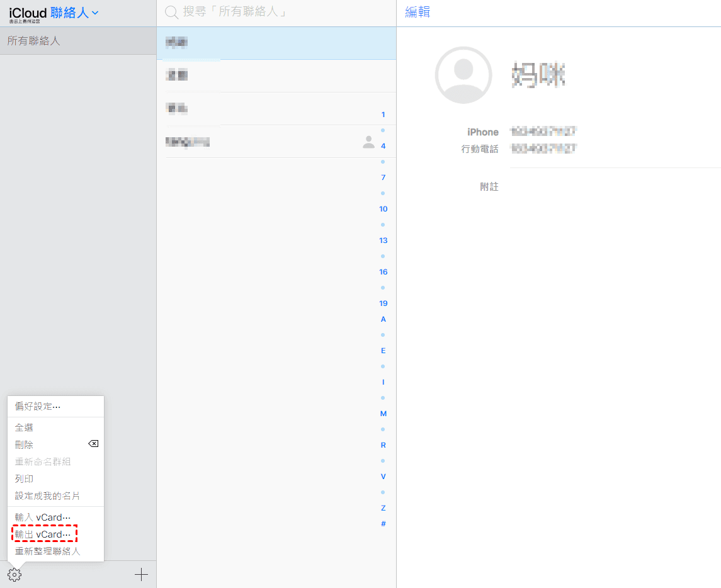Click the plus icon to add contact
Viewport: 721px width, 588px height.
(x=141, y=574)
